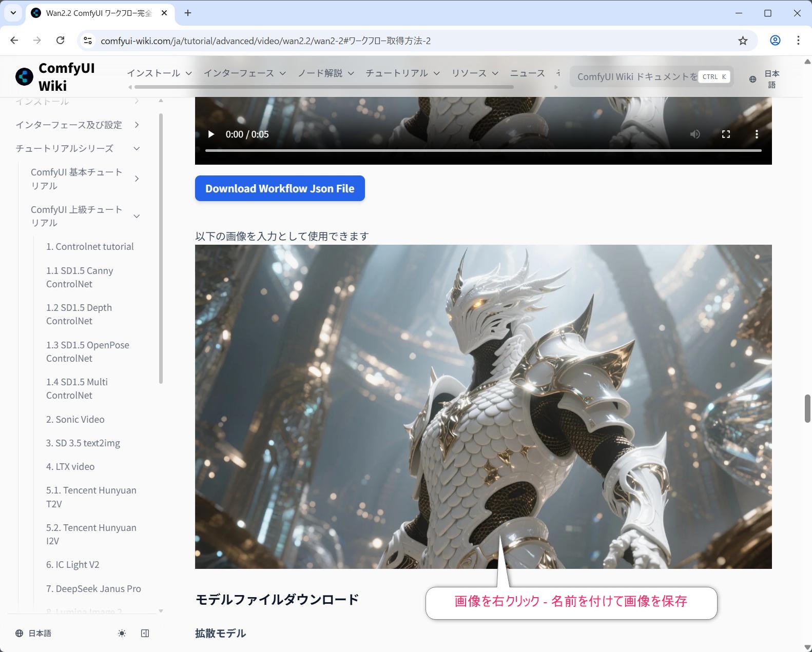Click page scrollbar down arrow
Screen dimensions: 812x652
coord(807,647)
